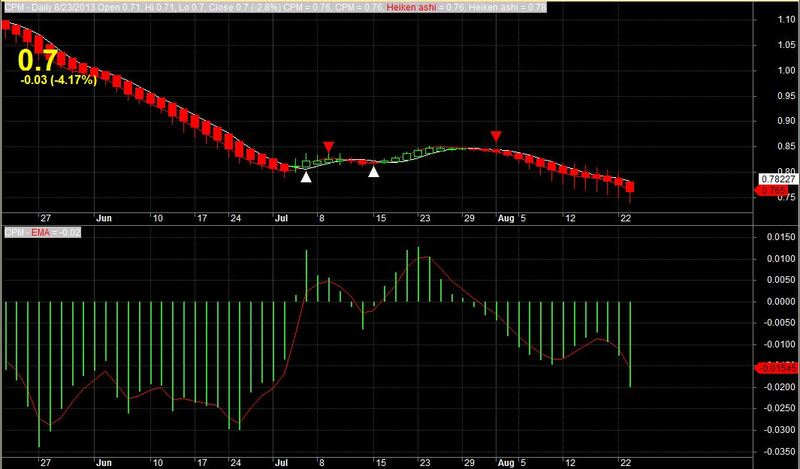This screenshot has width=800, height=469.
Task: Select the red sell arrow above the early July candles
Action: (329, 147)
